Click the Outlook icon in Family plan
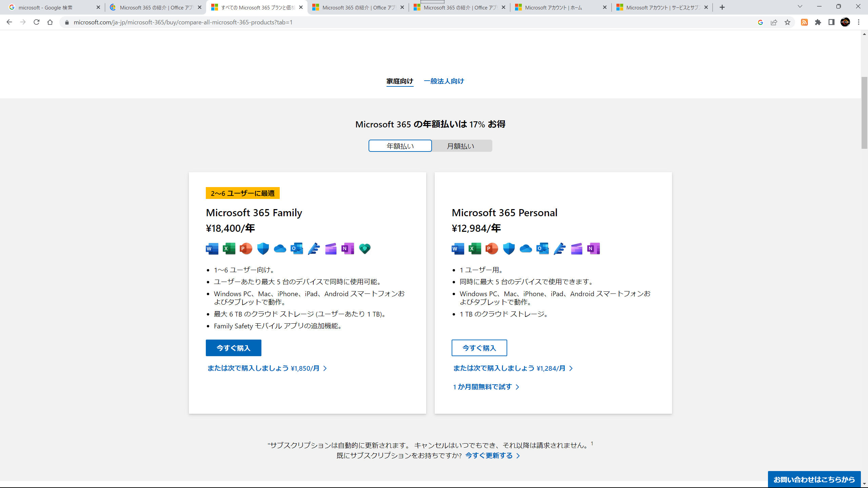 [297, 249]
